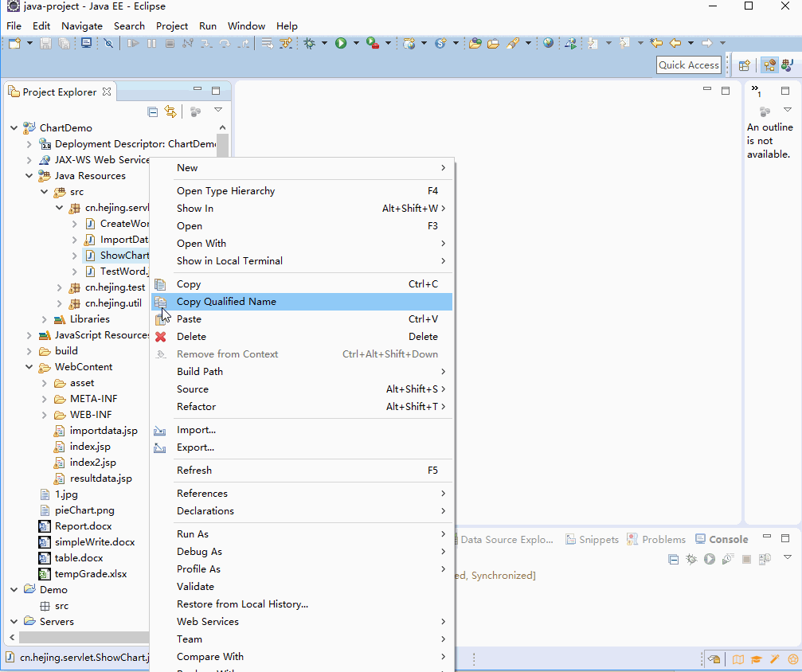Maximize the Project Explorer view
The height and width of the screenshot is (672, 802).
pyautogui.click(x=216, y=91)
